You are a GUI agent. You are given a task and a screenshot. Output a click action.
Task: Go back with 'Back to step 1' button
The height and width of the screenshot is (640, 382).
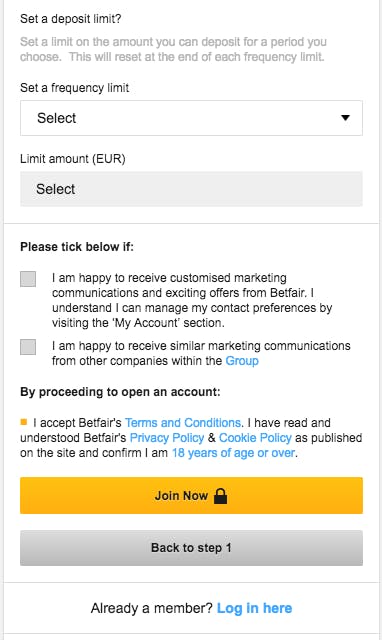(191, 548)
